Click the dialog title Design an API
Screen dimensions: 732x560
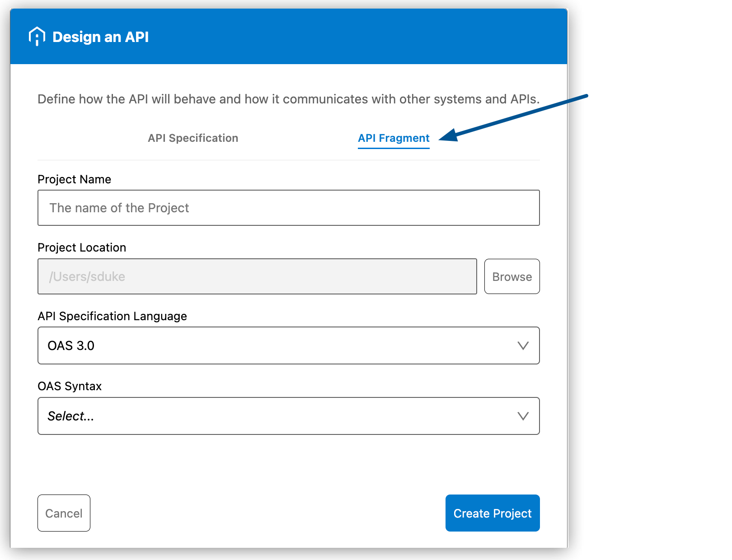(x=100, y=36)
